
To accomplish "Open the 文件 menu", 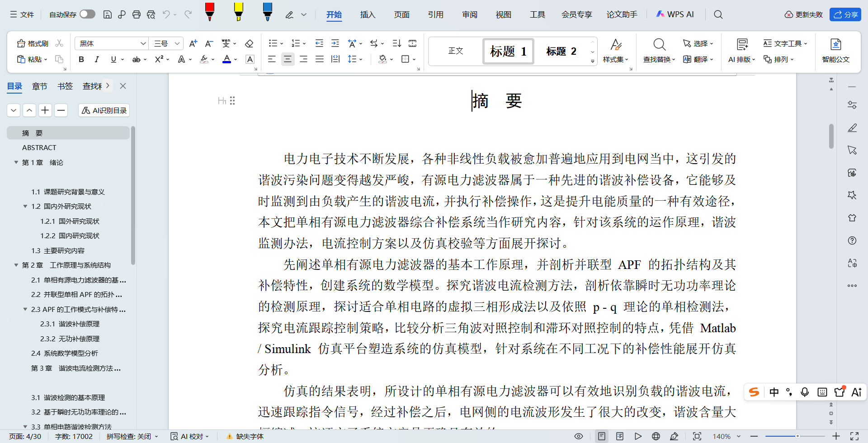I will pyautogui.click(x=22, y=14).
